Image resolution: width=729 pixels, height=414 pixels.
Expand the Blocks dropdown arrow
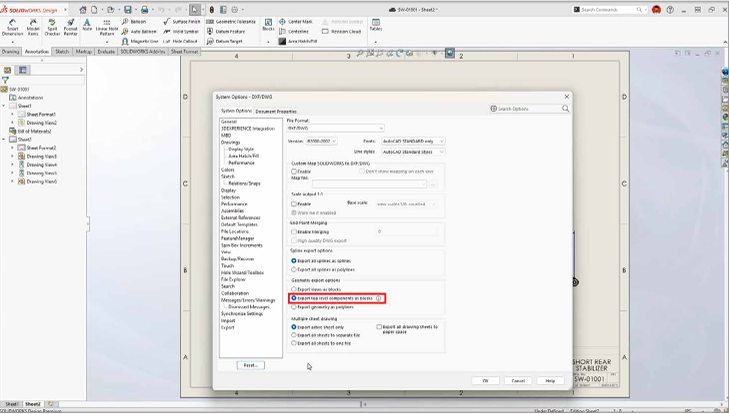(268, 42)
